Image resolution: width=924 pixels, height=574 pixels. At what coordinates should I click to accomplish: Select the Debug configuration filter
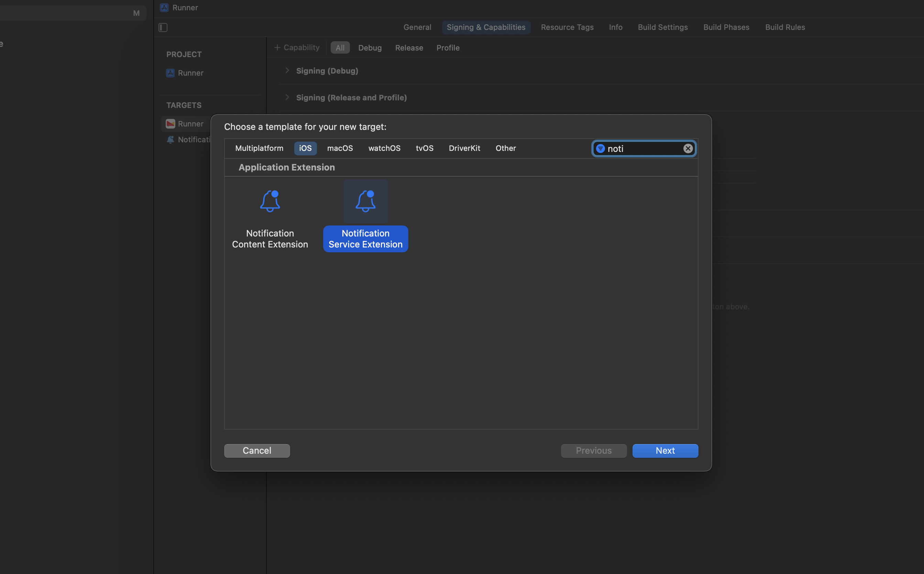[x=370, y=48]
